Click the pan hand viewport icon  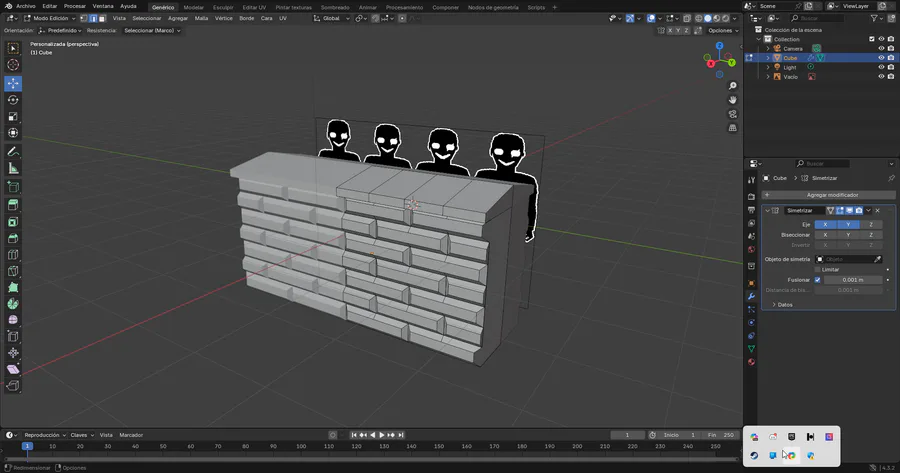732,100
